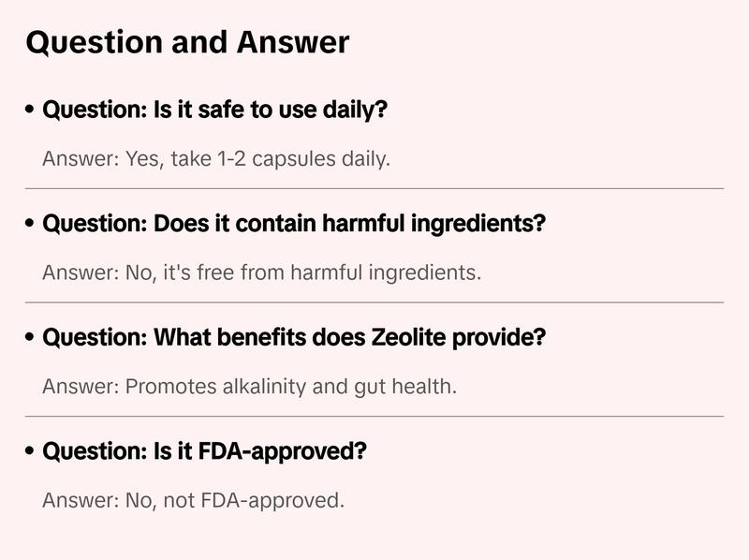Expand the FDA-approved question
This screenshot has height=560, width=749.
click(204, 452)
